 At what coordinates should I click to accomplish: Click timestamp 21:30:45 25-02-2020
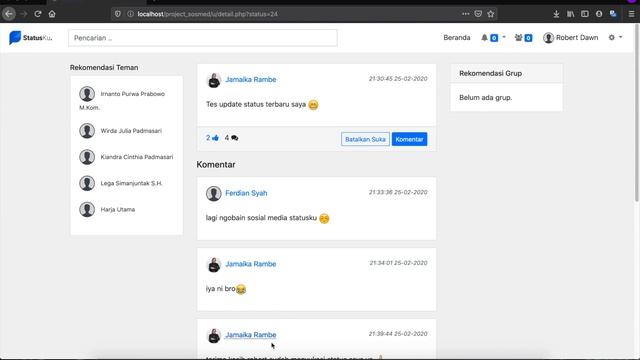398,79
